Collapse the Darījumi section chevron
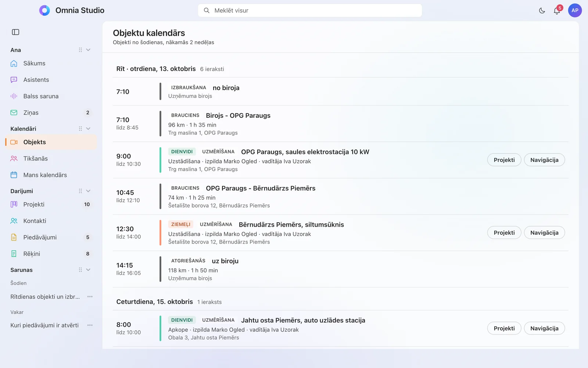The image size is (588, 368). (x=88, y=191)
